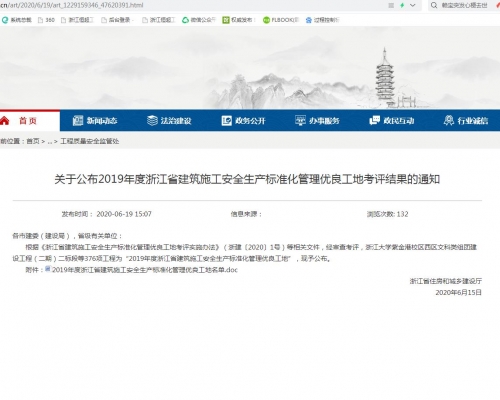This screenshot has width=500, height=400.
Task: Click the attachment document icon
Action: (48, 269)
